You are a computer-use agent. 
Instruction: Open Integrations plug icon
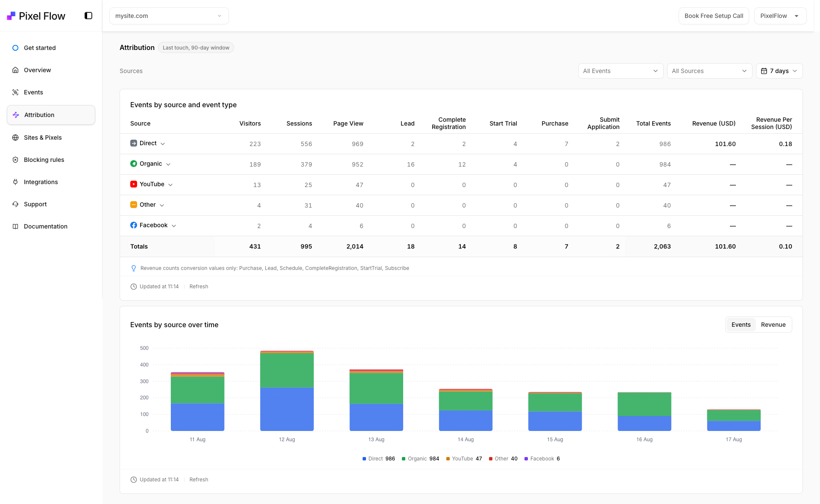[x=15, y=182]
